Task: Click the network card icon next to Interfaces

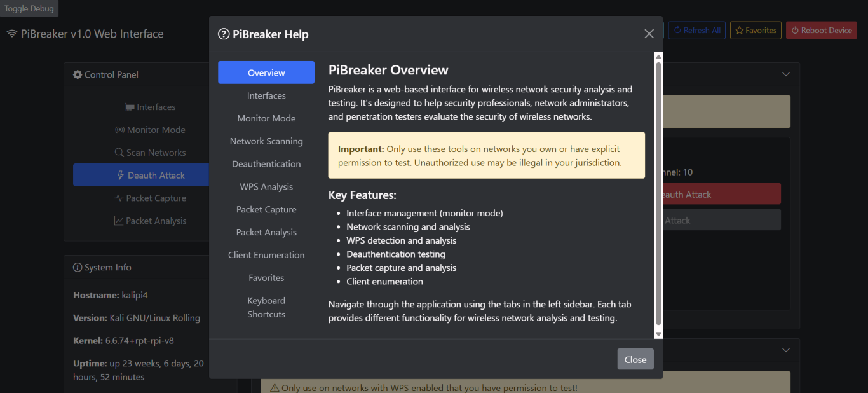Action: (x=130, y=107)
